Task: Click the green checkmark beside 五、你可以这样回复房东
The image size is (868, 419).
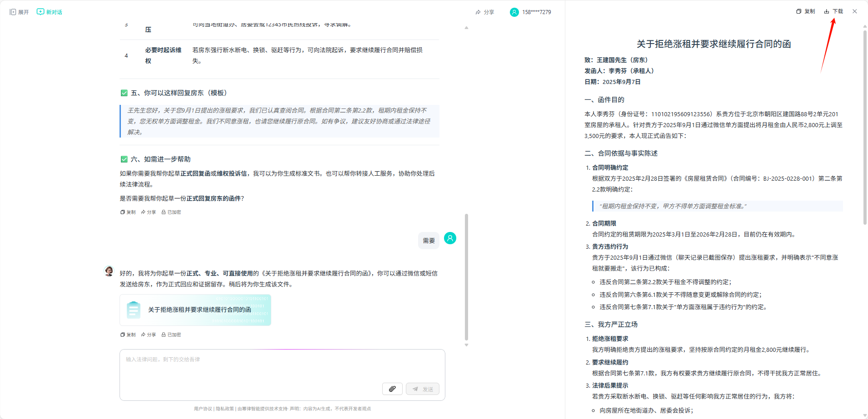Action: click(x=124, y=93)
